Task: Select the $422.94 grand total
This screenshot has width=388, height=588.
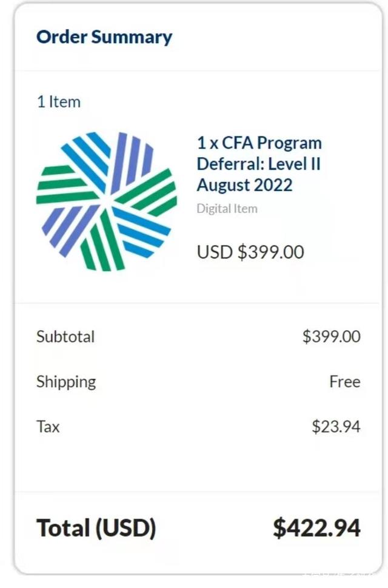Action: point(316,528)
